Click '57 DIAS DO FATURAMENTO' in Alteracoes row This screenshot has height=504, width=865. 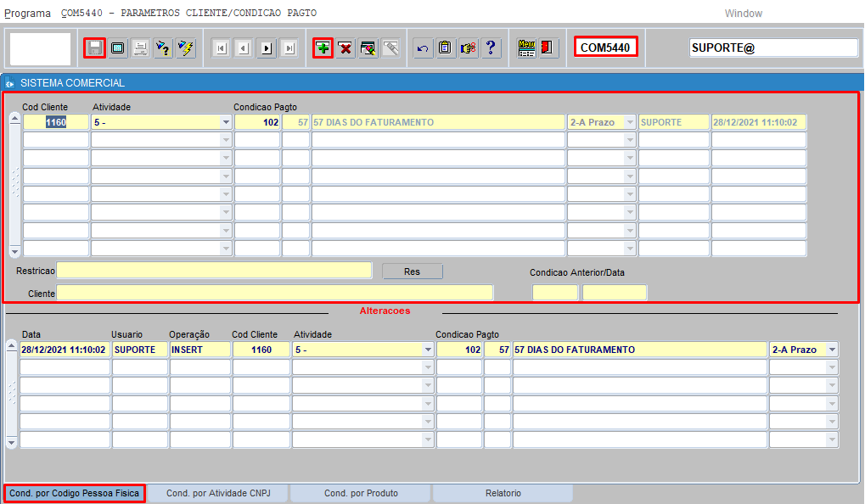[x=640, y=350]
